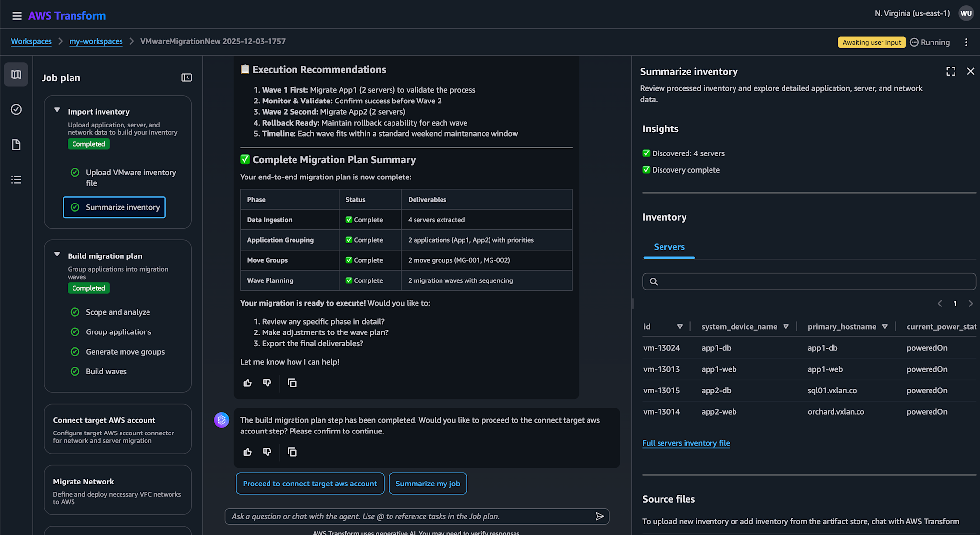The image size is (980, 535).
Task: Click the Job plan sidebar book icon
Action: pyautogui.click(x=16, y=75)
